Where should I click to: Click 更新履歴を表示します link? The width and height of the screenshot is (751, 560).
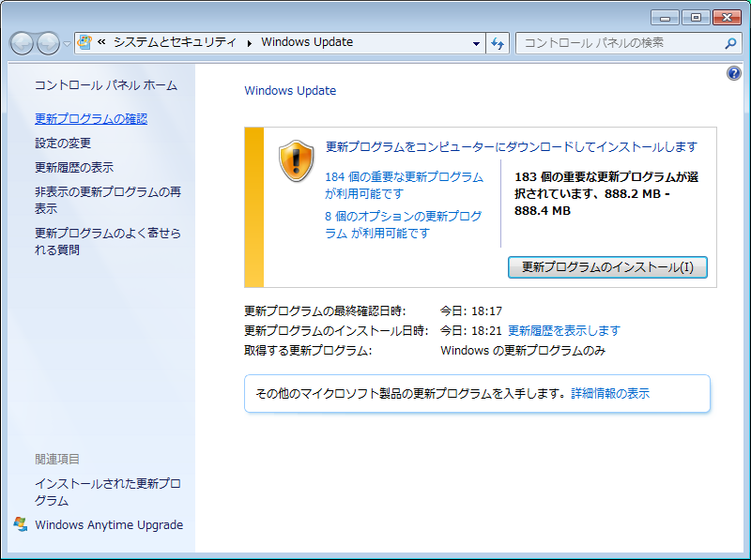(x=564, y=331)
